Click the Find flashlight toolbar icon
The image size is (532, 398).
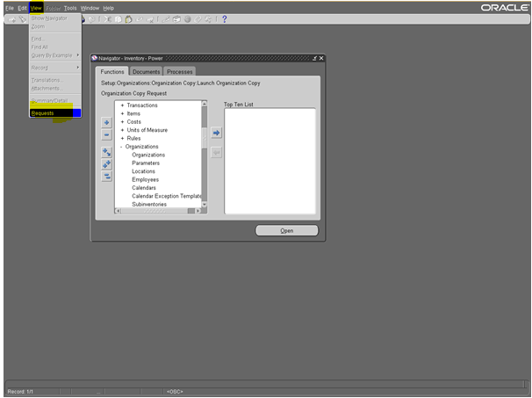23,19
